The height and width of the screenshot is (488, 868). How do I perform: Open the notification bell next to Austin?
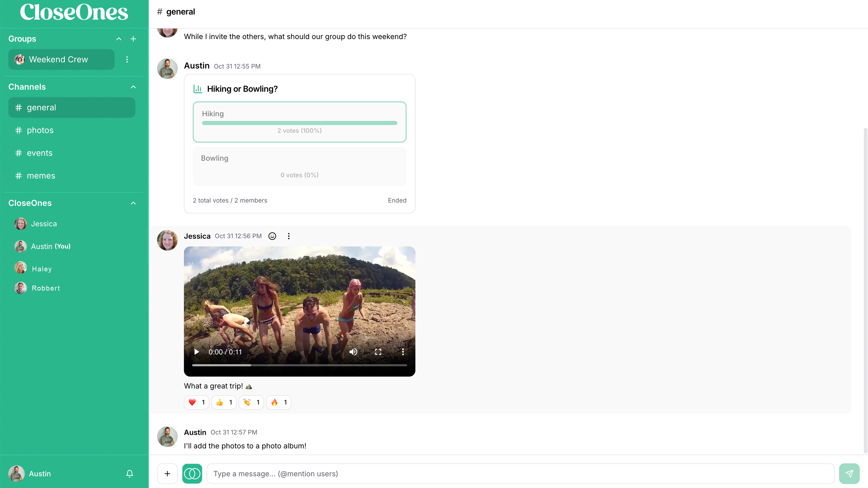pos(129,474)
